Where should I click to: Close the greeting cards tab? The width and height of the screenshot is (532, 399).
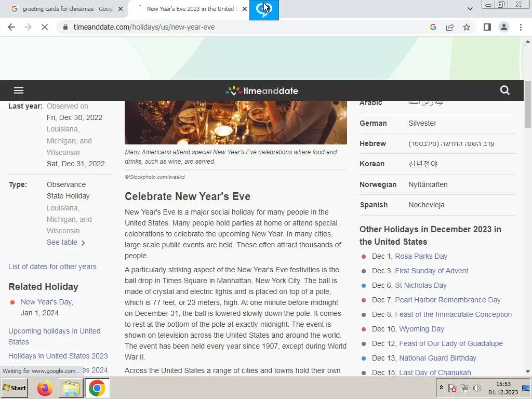click(x=121, y=9)
